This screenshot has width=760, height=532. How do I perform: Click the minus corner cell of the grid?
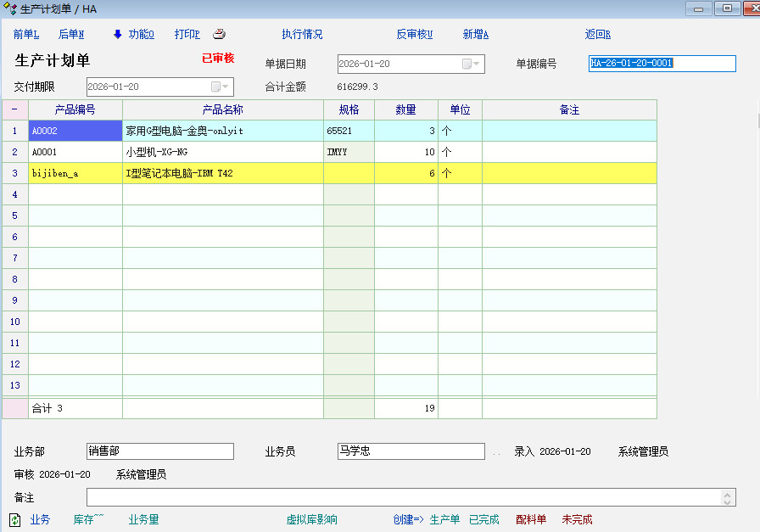14,109
